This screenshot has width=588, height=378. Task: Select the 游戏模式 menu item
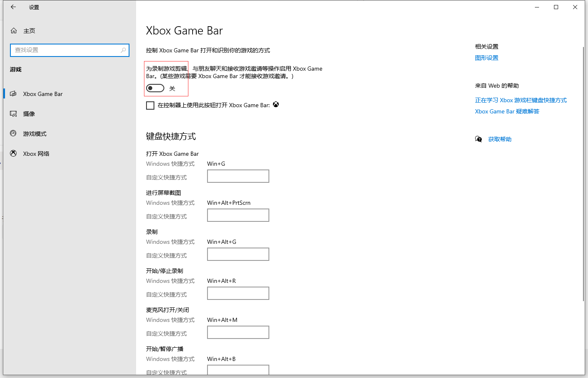click(x=35, y=134)
